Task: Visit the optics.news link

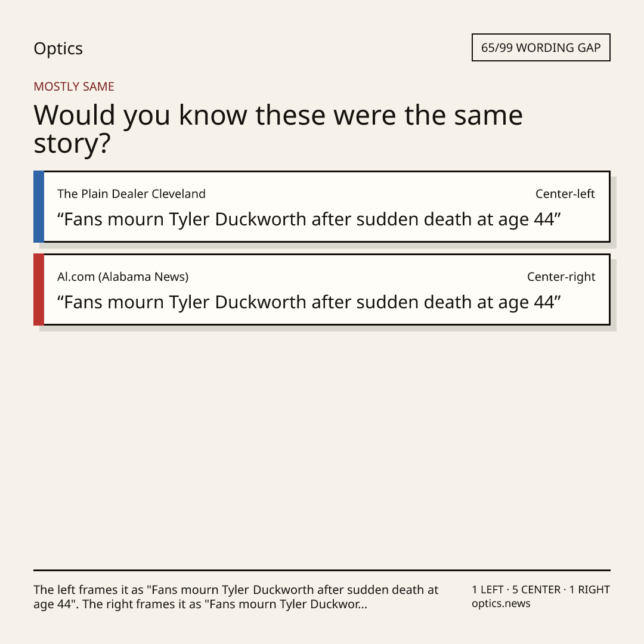Action: pyautogui.click(x=501, y=603)
